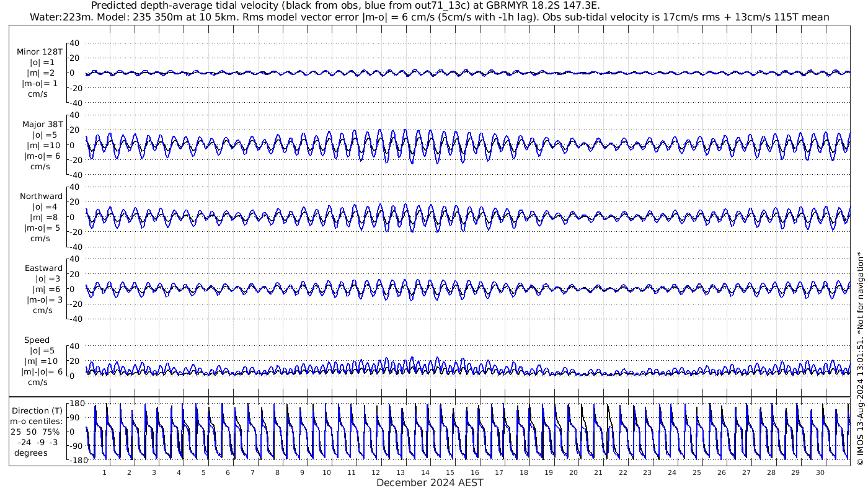Click the 'Minor 128T' panel label

coord(40,52)
